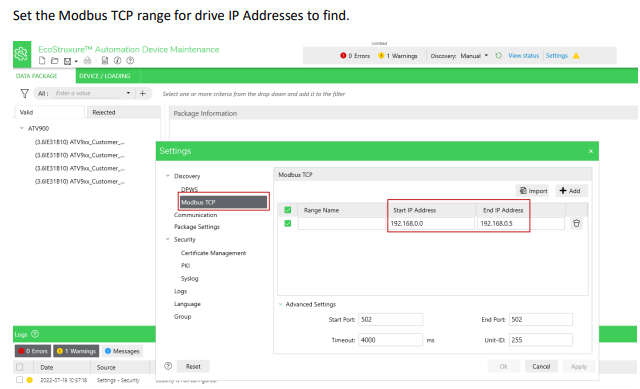Click the print icon in toolbar
This screenshot has height=389, width=640.
pyautogui.click(x=87, y=61)
